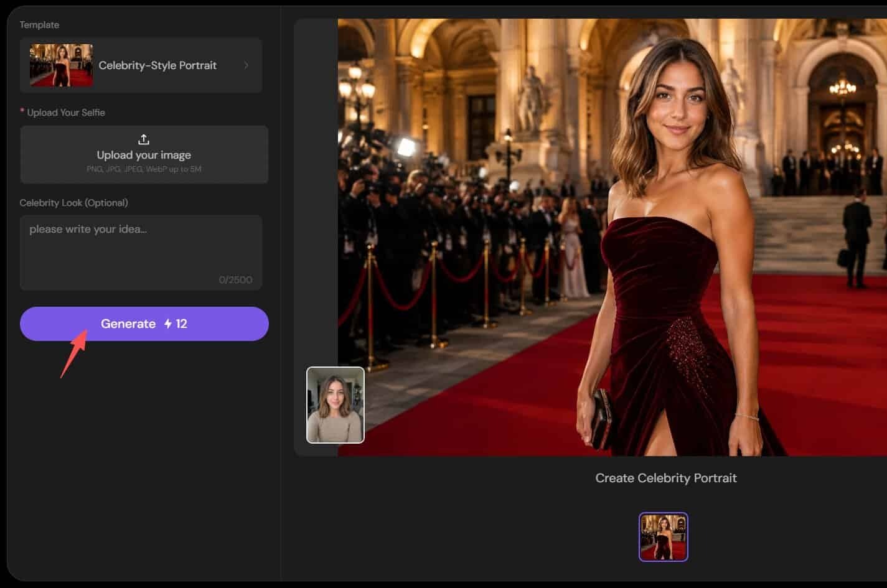
Task: Click the large red carpet preview image
Action: [612, 237]
